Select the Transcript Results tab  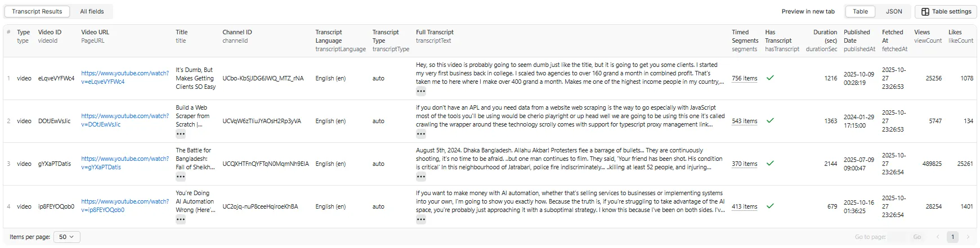(x=37, y=11)
